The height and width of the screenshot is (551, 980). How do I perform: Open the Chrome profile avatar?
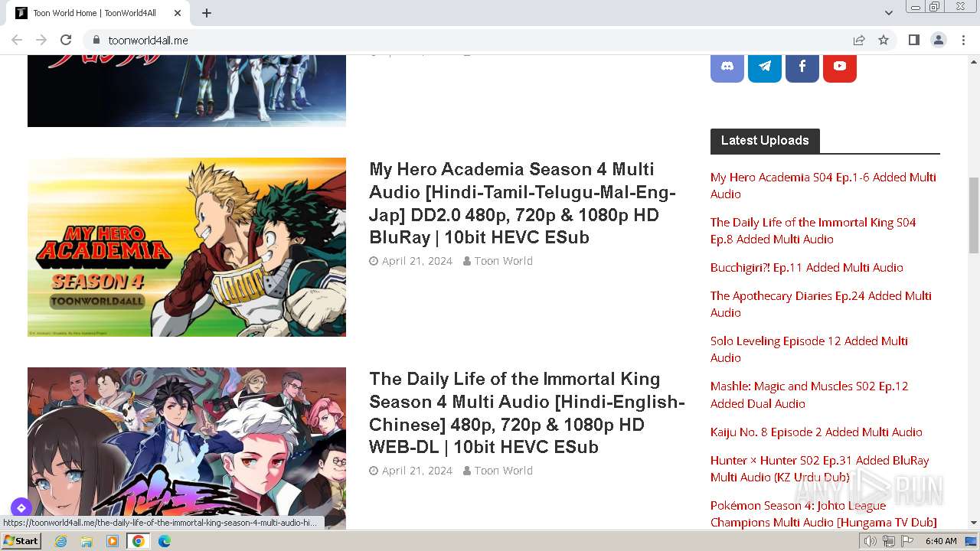tap(939, 40)
